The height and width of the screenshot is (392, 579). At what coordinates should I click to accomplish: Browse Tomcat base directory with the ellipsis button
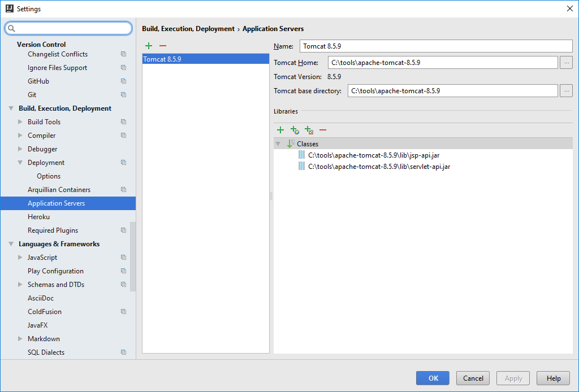click(x=566, y=90)
